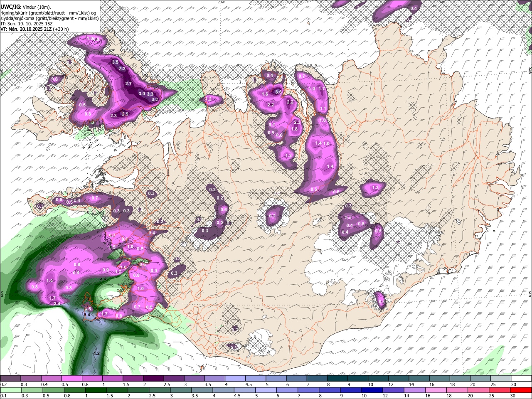The image size is (532, 399).
Task: Click the lightest green 0.1 rain legend swatch
Action: pos(10,390)
